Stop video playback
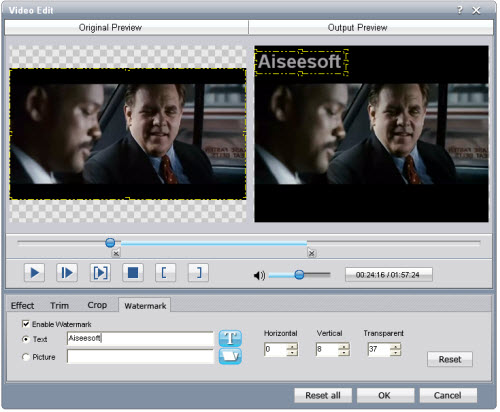500x412 pixels. click(133, 273)
